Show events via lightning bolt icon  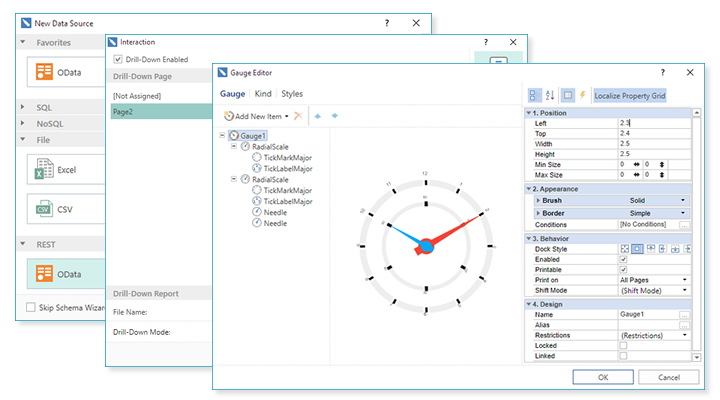pyautogui.click(x=583, y=96)
